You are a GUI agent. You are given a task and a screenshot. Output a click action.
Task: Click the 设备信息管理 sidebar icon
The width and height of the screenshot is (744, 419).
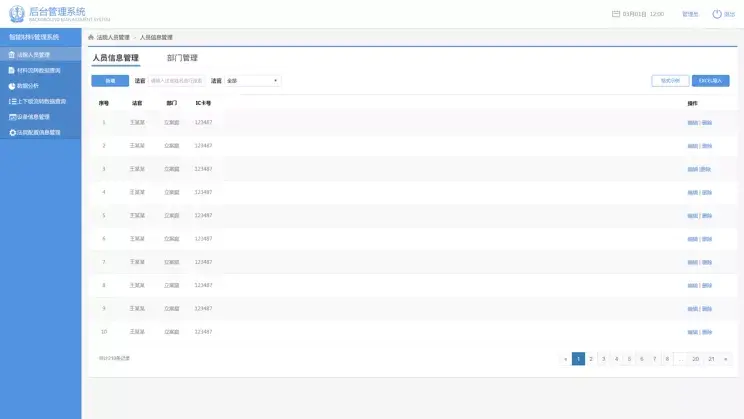tap(11, 117)
